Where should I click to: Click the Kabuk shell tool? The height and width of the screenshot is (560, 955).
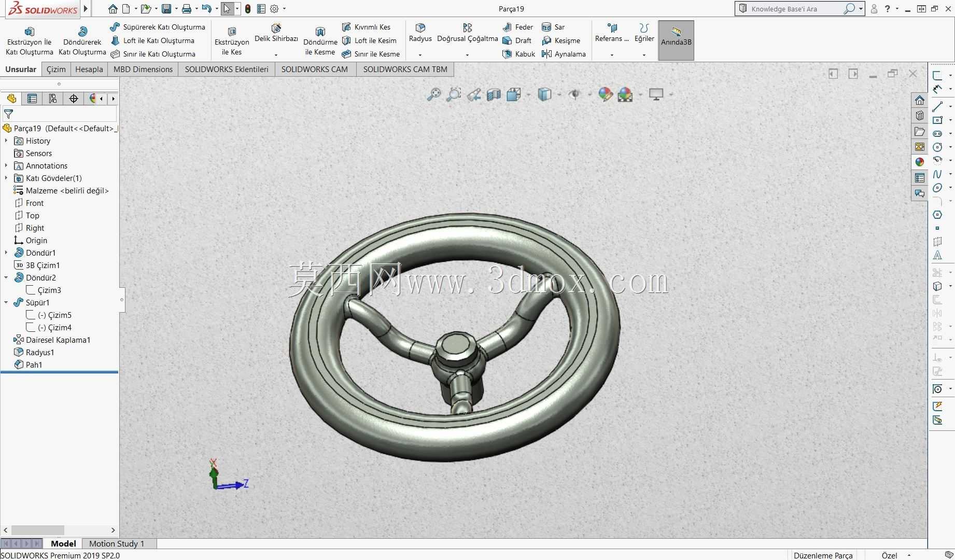click(x=519, y=54)
